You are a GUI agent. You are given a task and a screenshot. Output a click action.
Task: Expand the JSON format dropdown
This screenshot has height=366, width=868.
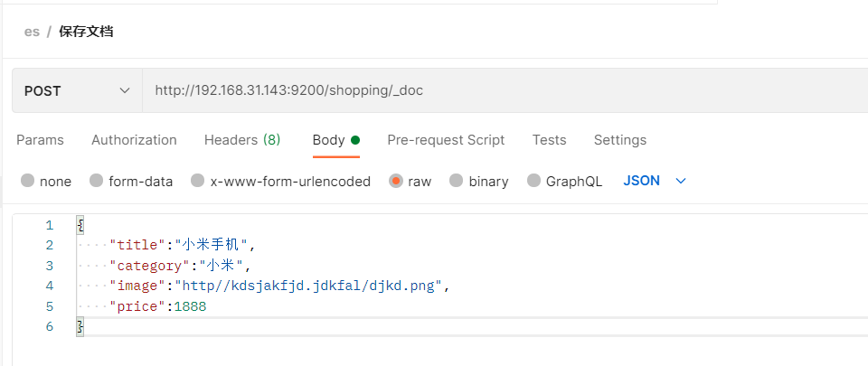pyautogui.click(x=655, y=181)
